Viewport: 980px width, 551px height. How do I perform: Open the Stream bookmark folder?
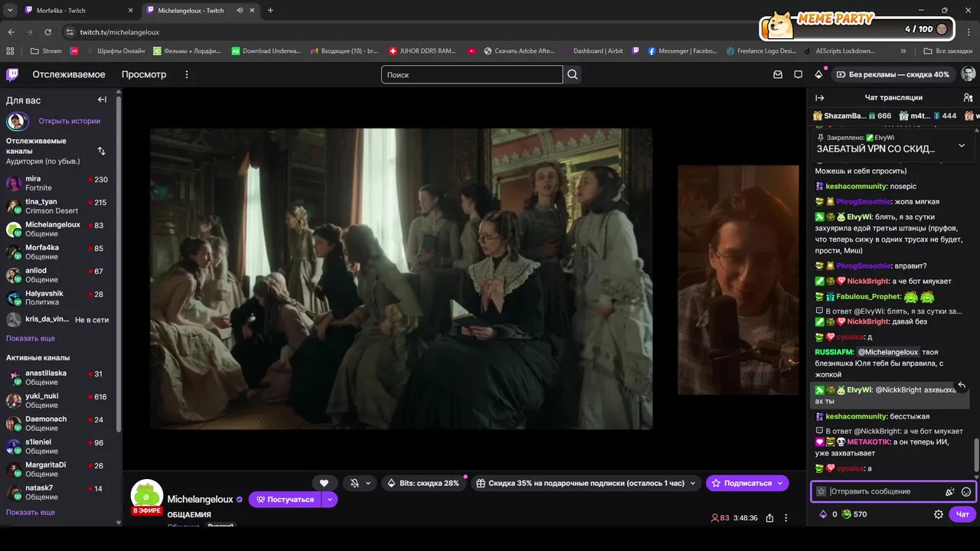(x=46, y=51)
